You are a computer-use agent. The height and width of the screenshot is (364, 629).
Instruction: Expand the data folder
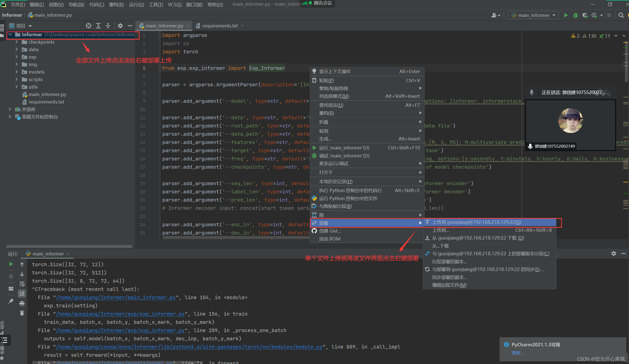click(16, 49)
